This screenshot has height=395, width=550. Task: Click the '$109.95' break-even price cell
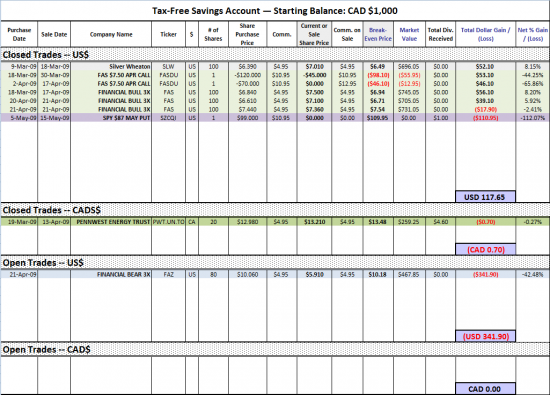coord(378,118)
